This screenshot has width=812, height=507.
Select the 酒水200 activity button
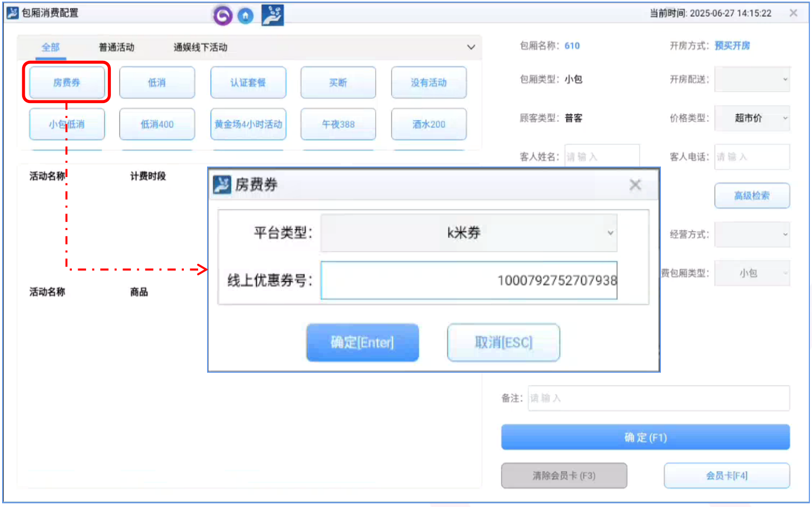[x=429, y=124]
